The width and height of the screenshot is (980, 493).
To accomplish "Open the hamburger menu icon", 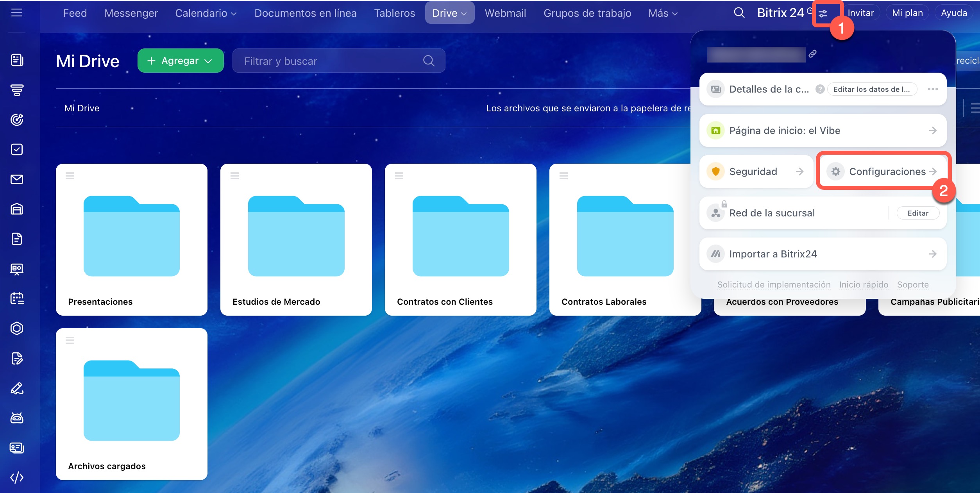I will click(x=16, y=13).
